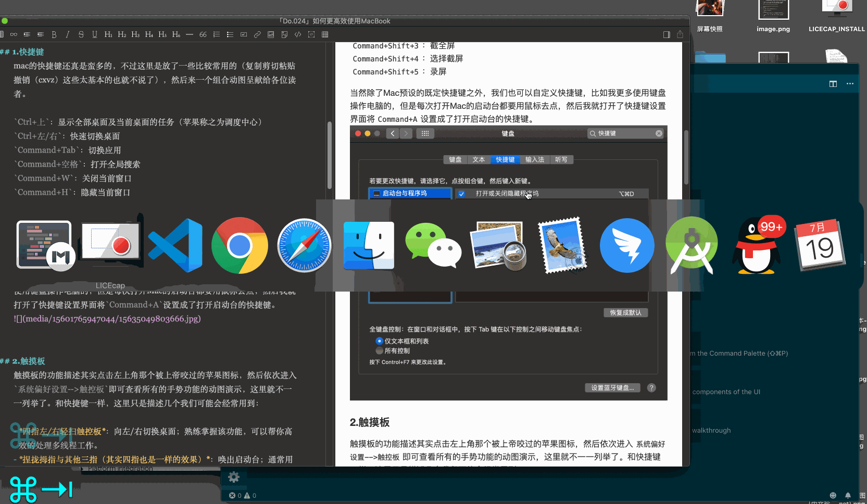Select WeChat in the app switcher
867x504 pixels.
[433, 245]
